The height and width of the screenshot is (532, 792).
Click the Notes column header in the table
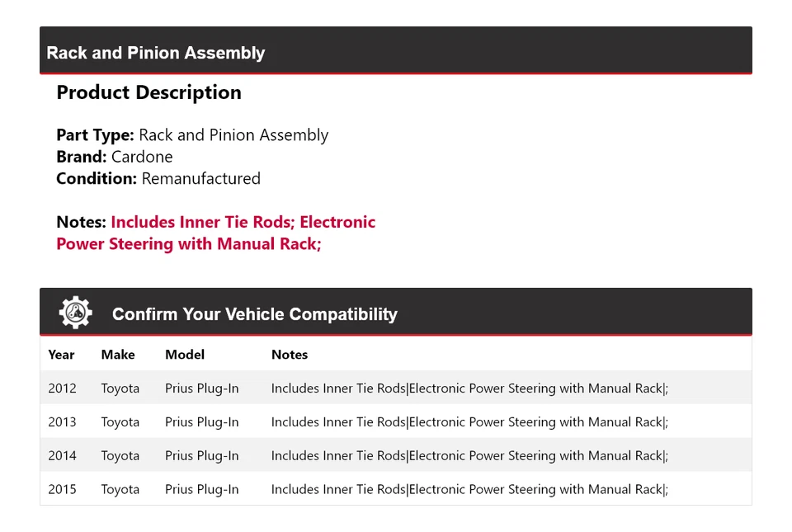point(290,355)
